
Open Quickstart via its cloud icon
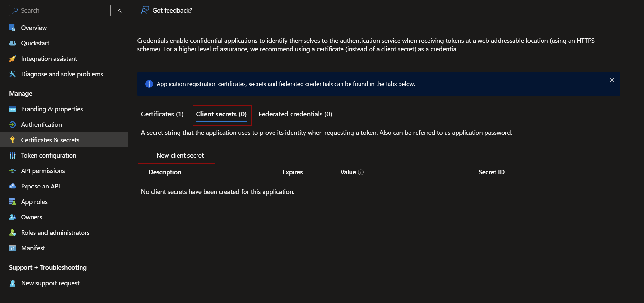pyautogui.click(x=12, y=43)
